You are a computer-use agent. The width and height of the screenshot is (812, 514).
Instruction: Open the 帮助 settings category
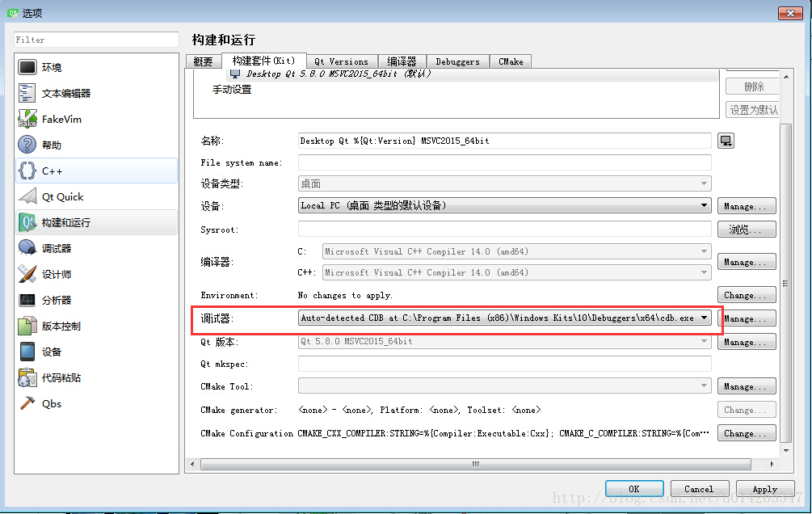tap(96, 145)
